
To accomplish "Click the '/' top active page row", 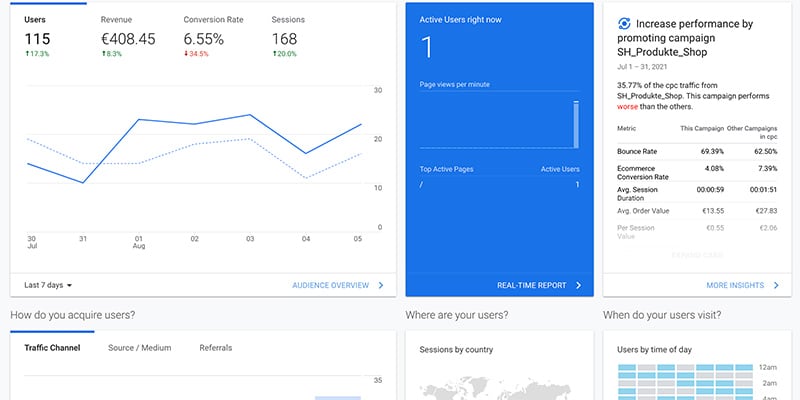I will point(499,185).
